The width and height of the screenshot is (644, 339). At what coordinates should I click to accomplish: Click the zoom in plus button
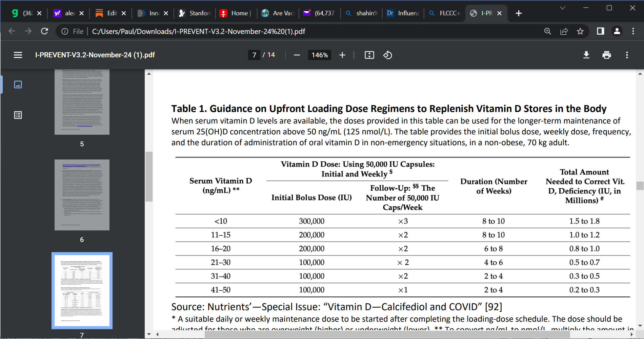(342, 55)
